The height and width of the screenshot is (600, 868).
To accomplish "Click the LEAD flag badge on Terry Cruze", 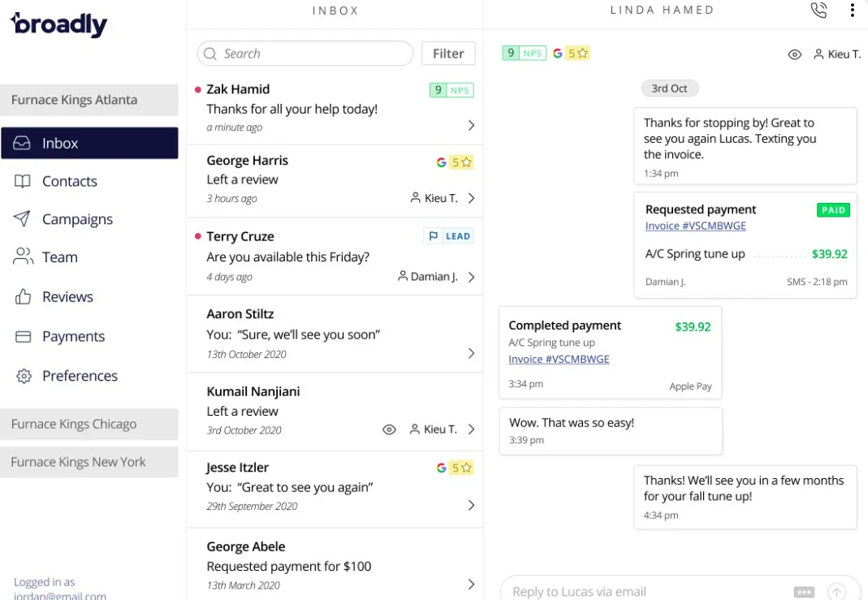I will [449, 236].
